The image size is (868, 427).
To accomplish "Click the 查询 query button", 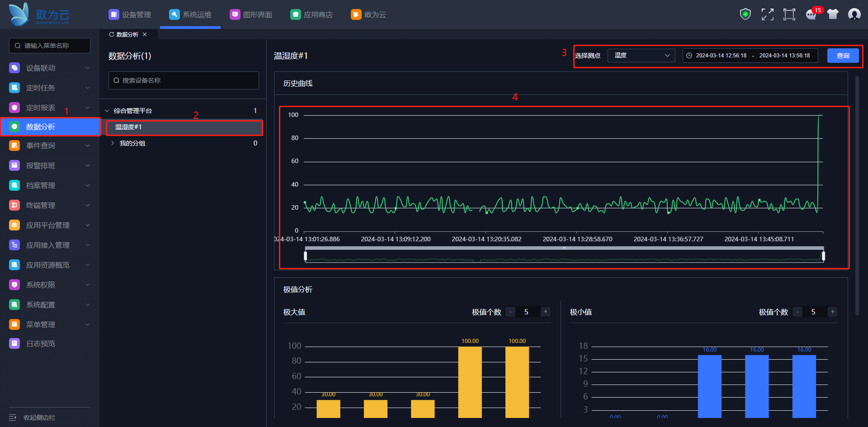I will [843, 56].
